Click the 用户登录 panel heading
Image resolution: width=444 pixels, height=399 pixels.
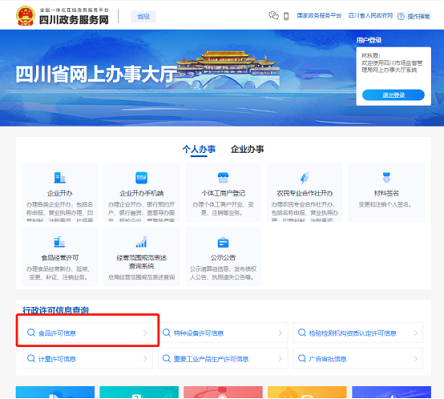pyautogui.click(x=369, y=40)
